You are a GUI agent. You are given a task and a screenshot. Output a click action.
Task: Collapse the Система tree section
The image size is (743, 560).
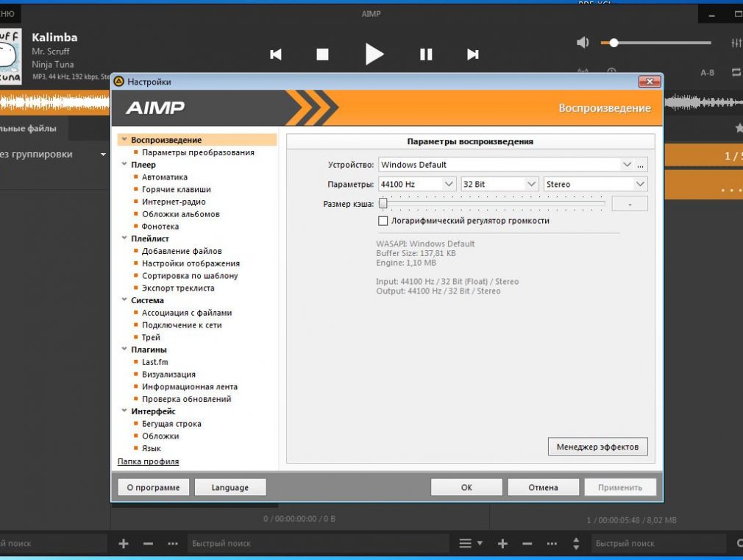point(124,300)
